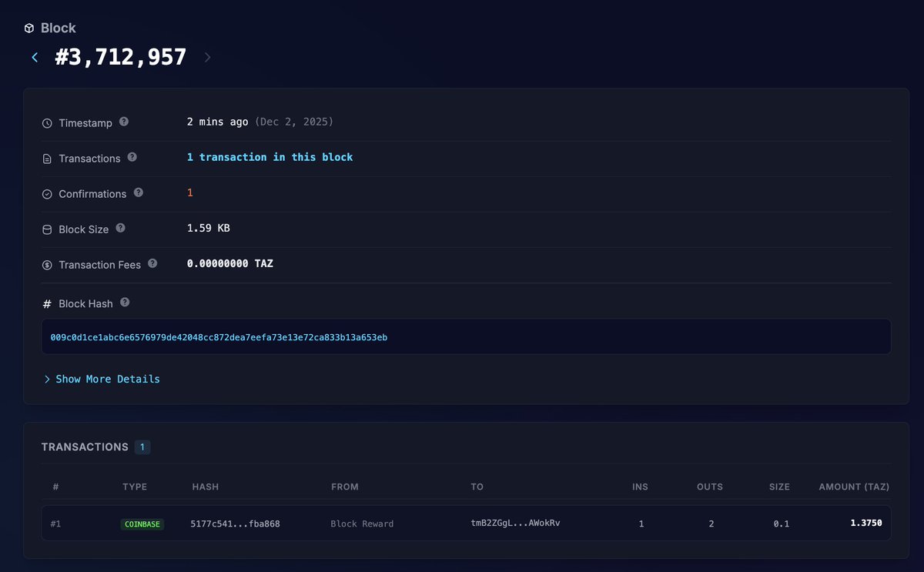Click the document icon beside Transactions
Screen dimensions: 924x572
click(47, 159)
